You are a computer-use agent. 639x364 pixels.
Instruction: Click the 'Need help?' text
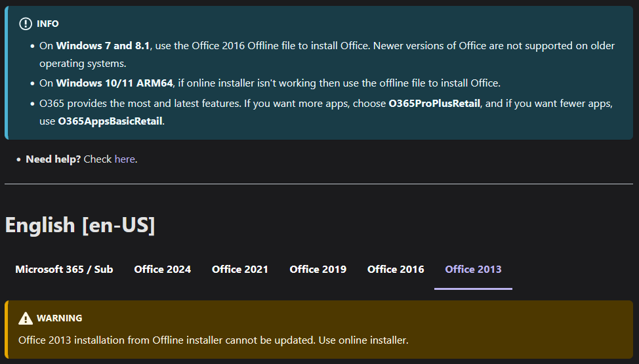pos(53,159)
